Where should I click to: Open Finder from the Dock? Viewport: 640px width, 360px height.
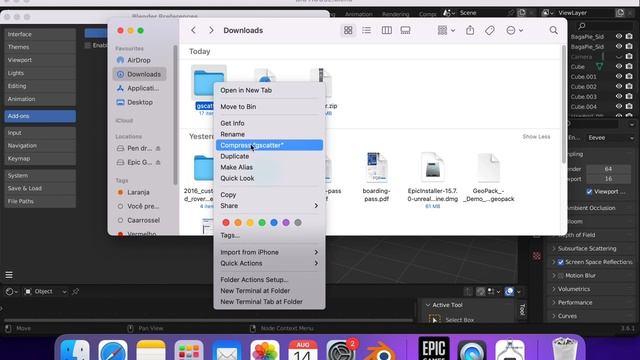[75, 351]
